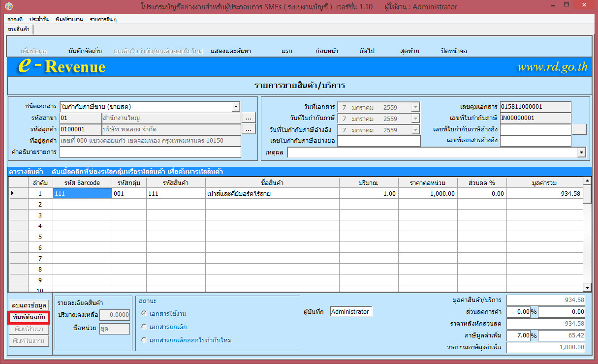Viewport: 598px width, 364px height.
Task: Open the พิมพ์รายงาน menu
Action: click(x=69, y=19)
